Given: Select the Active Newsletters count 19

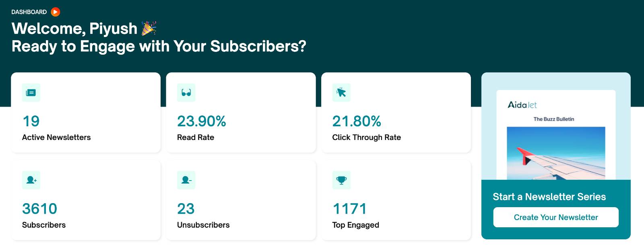Looking at the screenshot, I should click(x=30, y=121).
